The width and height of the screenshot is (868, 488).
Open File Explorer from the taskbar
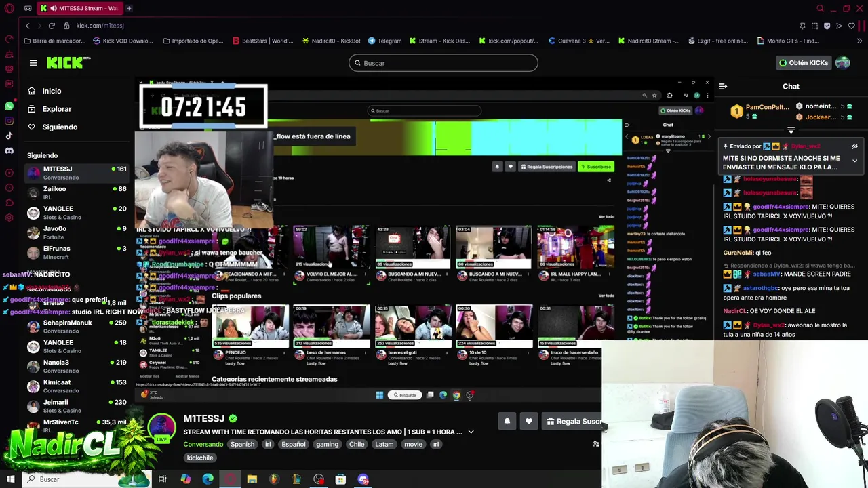[252, 479]
